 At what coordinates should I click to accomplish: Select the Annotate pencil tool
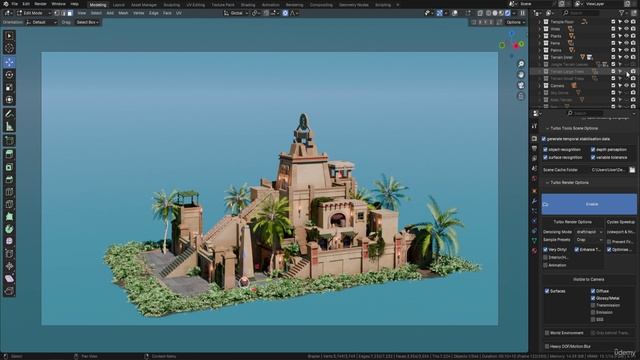coord(9,114)
